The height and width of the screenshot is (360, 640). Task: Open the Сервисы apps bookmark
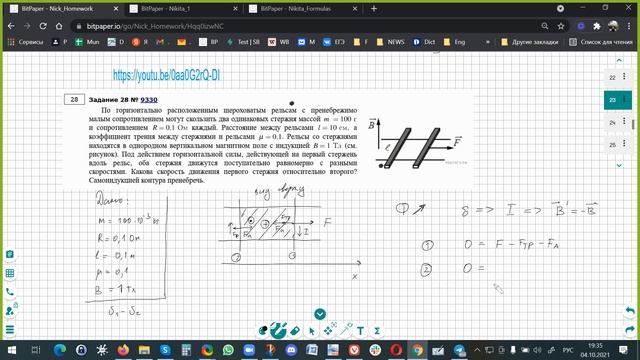pyautogui.click(x=25, y=42)
